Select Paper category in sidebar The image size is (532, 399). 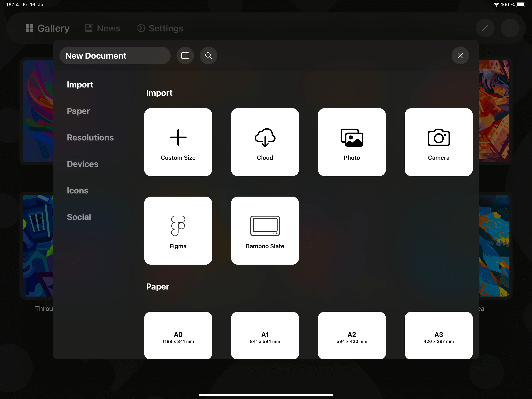[78, 111]
